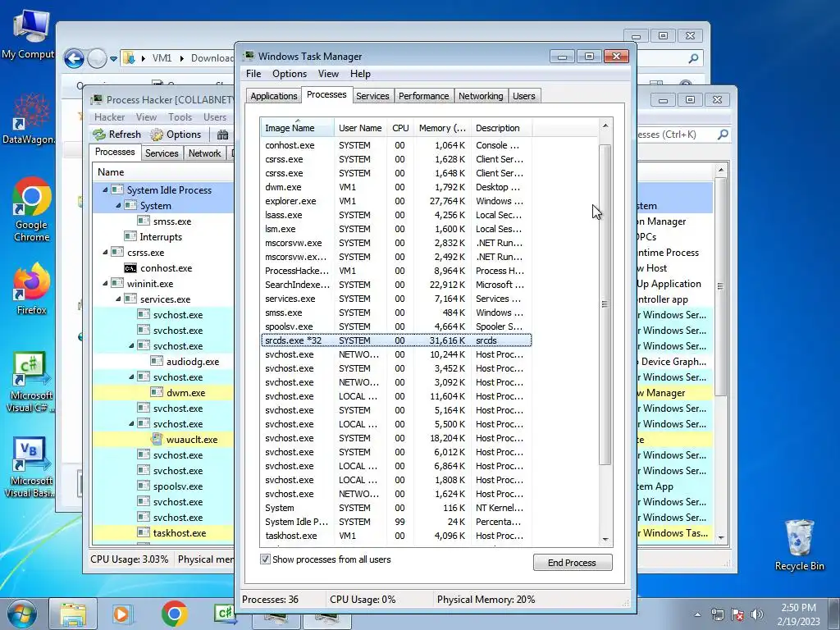The width and height of the screenshot is (840, 630).
Task: Open Process Hacker Network tab
Action: click(204, 153)
